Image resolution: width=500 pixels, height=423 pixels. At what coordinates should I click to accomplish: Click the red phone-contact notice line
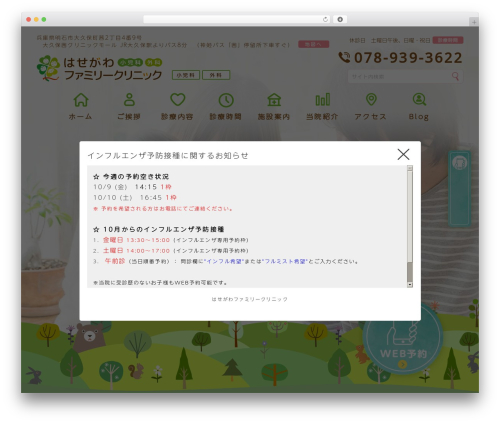[163, 209]
